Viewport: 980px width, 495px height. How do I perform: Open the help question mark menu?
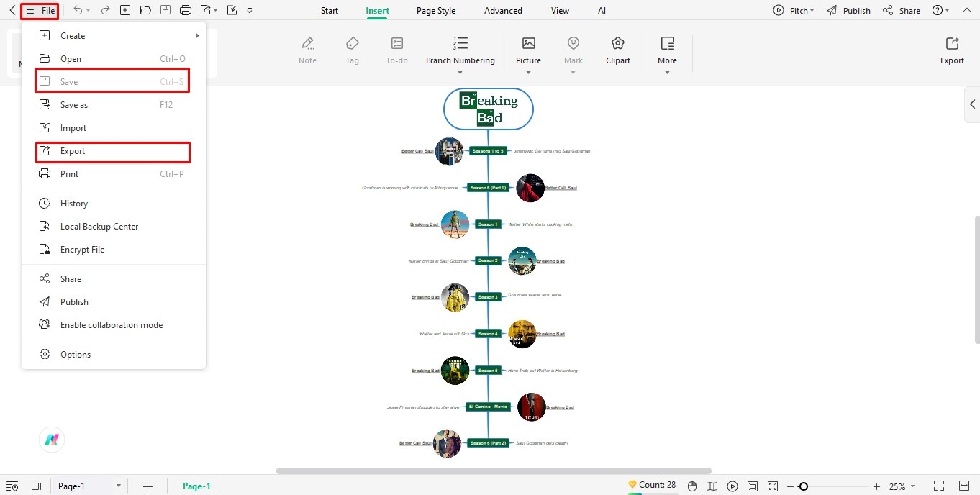[x=940, y=11]
